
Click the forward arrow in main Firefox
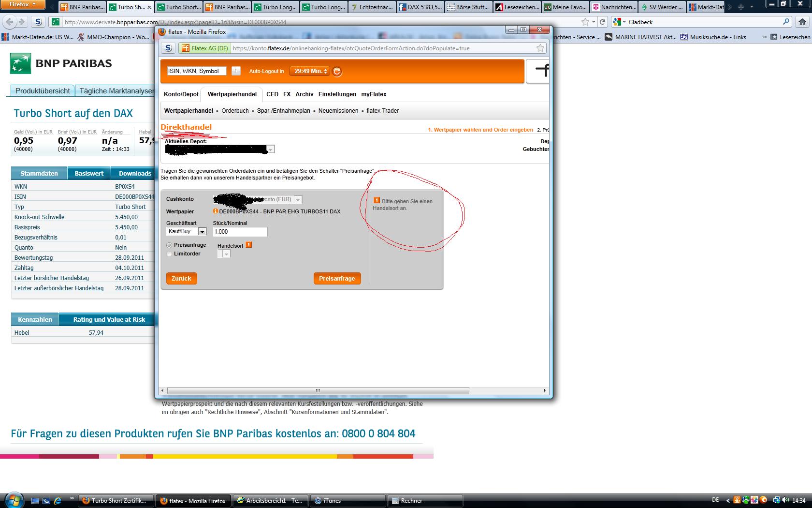point(21,22)
